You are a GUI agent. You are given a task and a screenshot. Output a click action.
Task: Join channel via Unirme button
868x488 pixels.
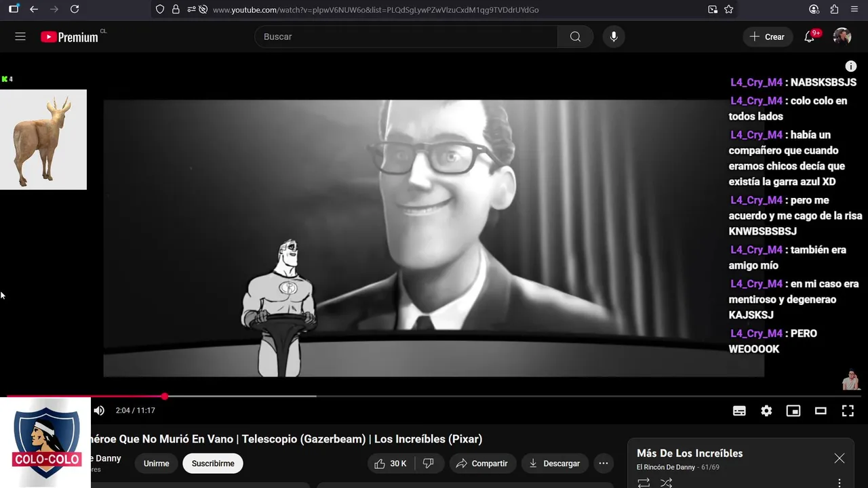tap(157, 464)
